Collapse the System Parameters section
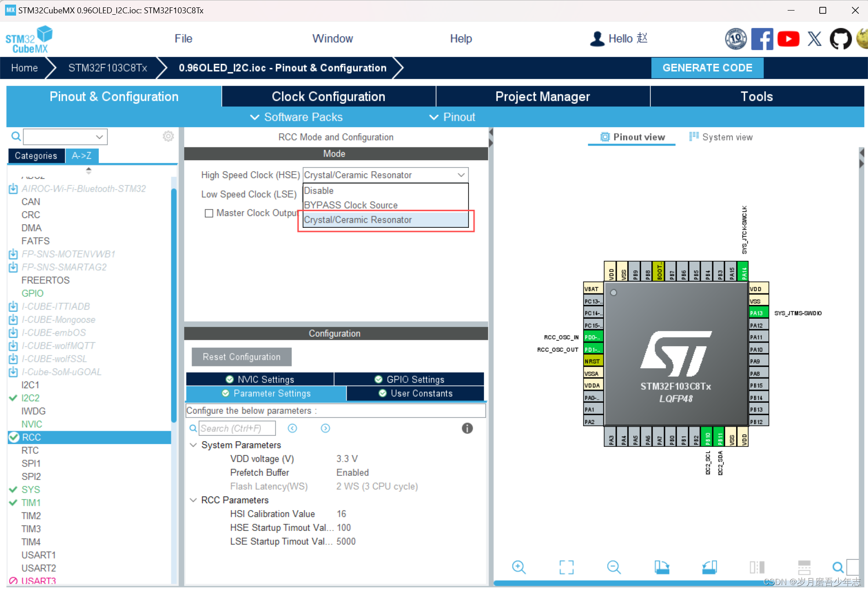The height and width of the screenshot is (591, 868). click(193, 445)
